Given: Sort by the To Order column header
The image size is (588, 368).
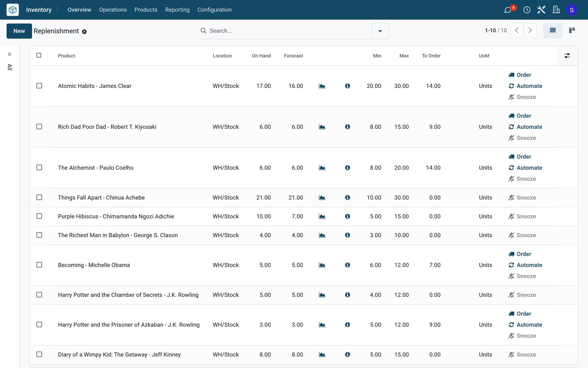Looking at the screenshot, I should click(x=431, y=56).
